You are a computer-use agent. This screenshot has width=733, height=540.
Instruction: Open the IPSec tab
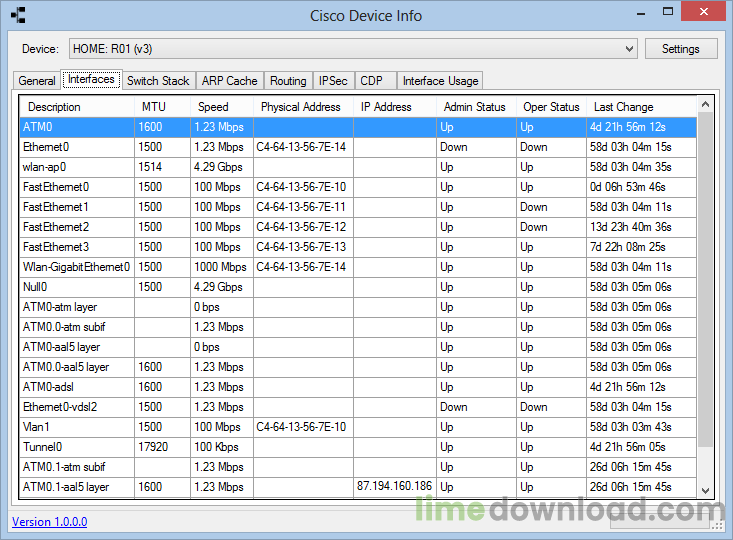coord(333,81)
